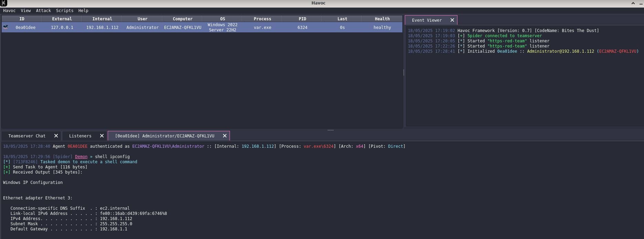The image size is (644, 239).
Task: Open the Help menu
Action: click(x=83, y=11)
